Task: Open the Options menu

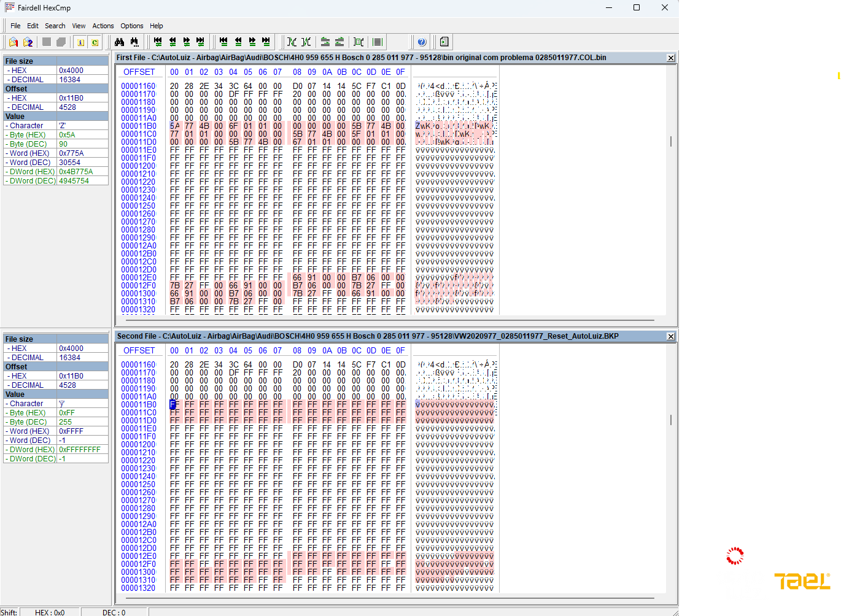Action: [131, 26]
